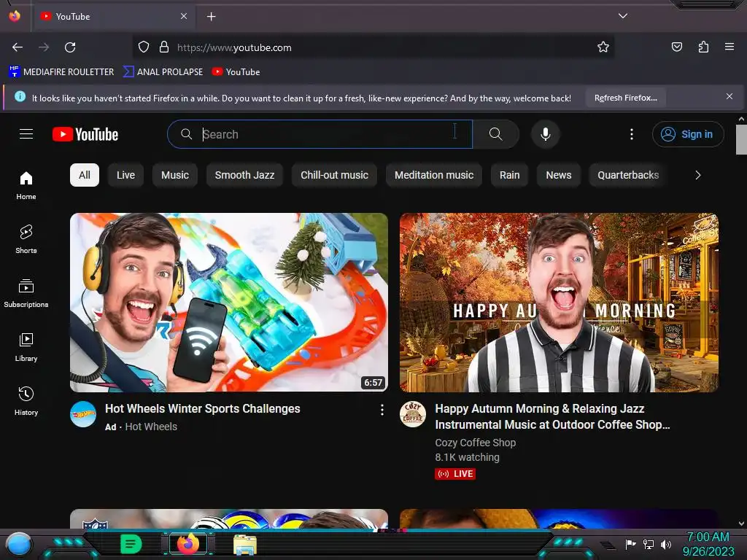The image size is (747, 560).
Task: Open the Start orb on taskbar
Action: coord(19,544)
